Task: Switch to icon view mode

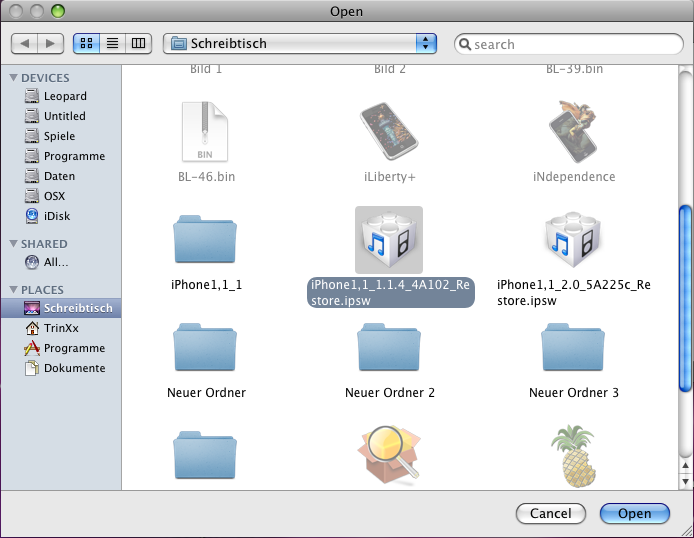Action: coord(86,44)
